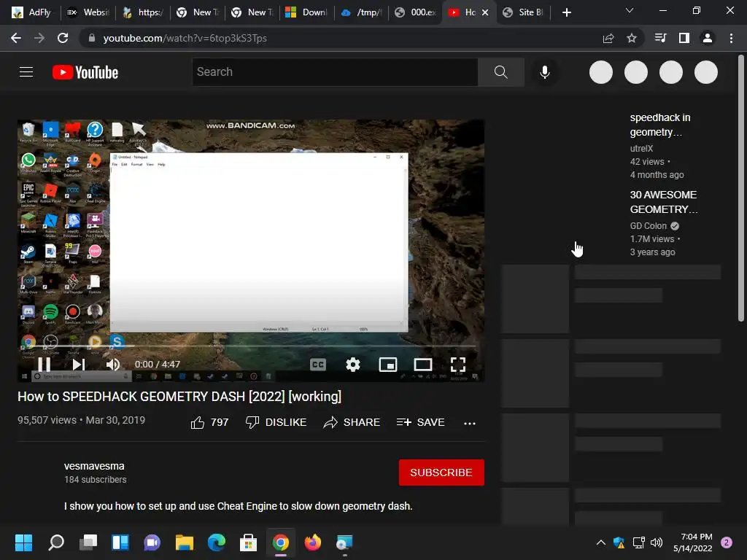
Task: Expand tab search chevron
Action: click(x=630, y=10)
